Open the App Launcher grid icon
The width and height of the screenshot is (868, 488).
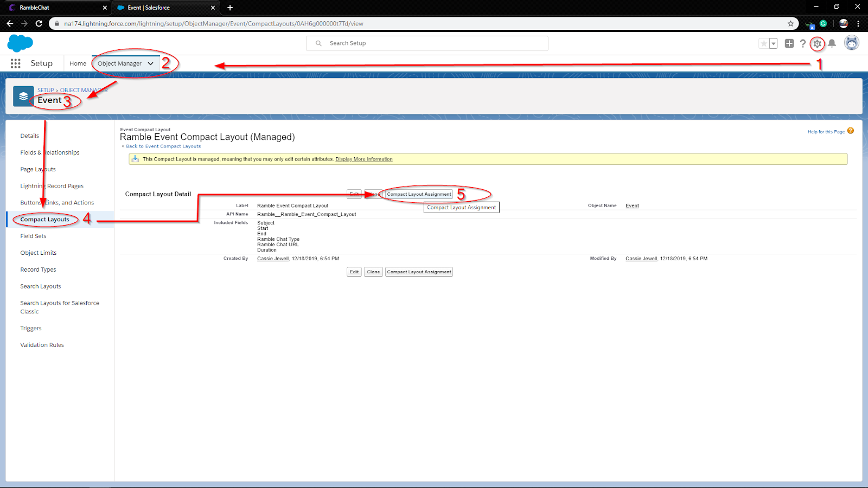point(16,63)
